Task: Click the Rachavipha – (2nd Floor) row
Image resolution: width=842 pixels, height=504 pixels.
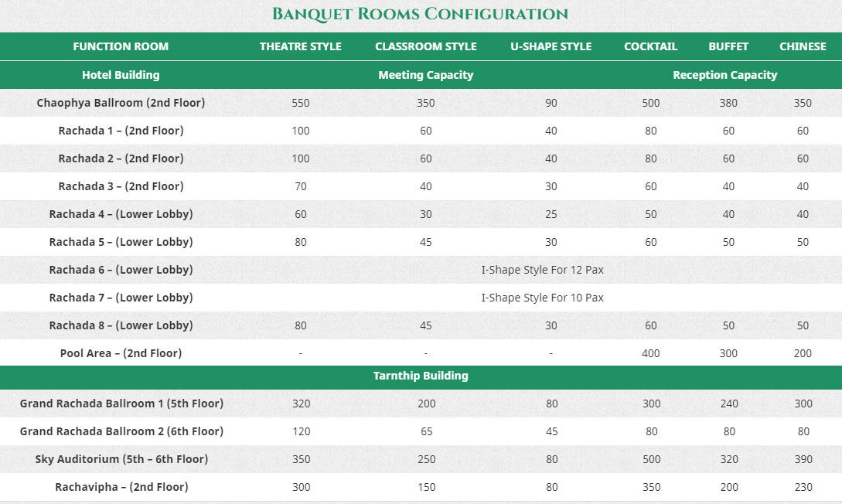Action: click(x=121, y=487)
